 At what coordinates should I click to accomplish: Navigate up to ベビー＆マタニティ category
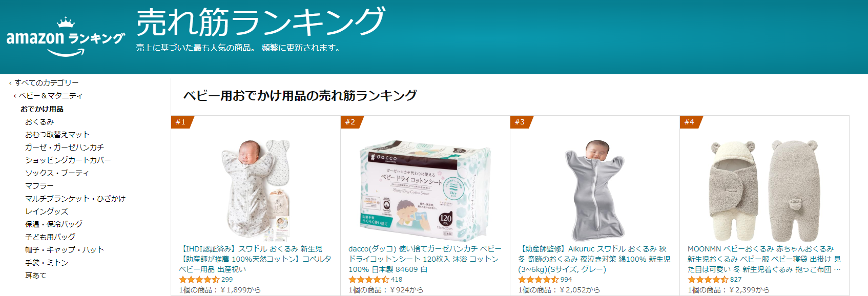pyautogui.click(x=48, y=96)
